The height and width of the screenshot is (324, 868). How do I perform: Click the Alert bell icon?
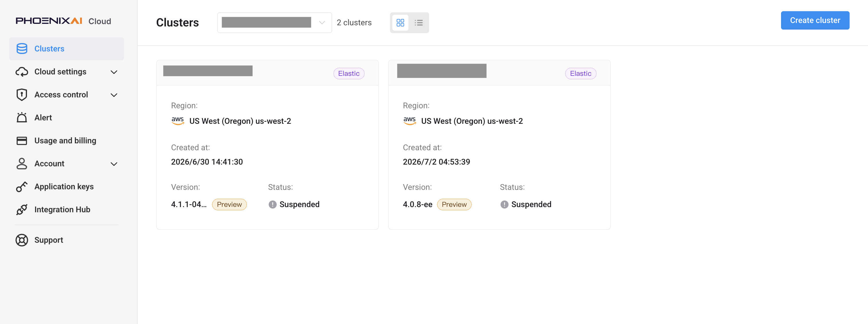22,117
